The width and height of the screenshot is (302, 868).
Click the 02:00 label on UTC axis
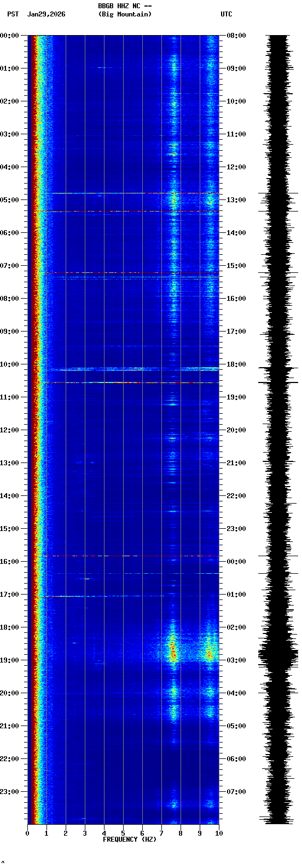pos(236,627)
